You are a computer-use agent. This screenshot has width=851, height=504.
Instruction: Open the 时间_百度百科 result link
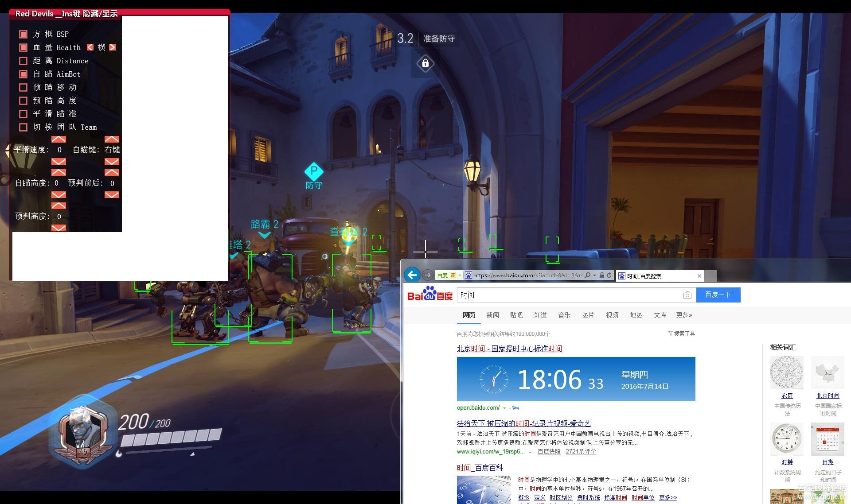point(480,468)
